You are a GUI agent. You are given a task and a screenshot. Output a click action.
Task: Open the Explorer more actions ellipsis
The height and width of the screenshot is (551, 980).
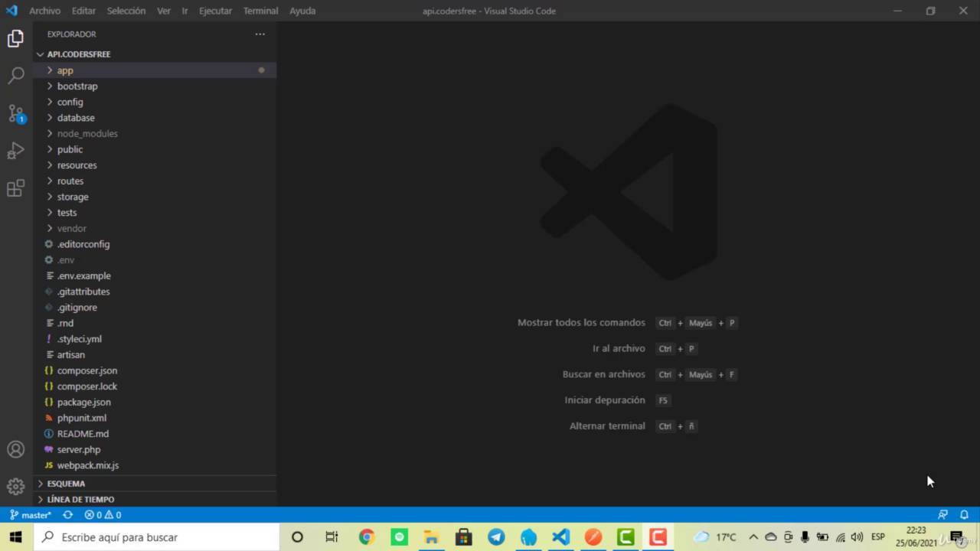click(x=260, y=34)
